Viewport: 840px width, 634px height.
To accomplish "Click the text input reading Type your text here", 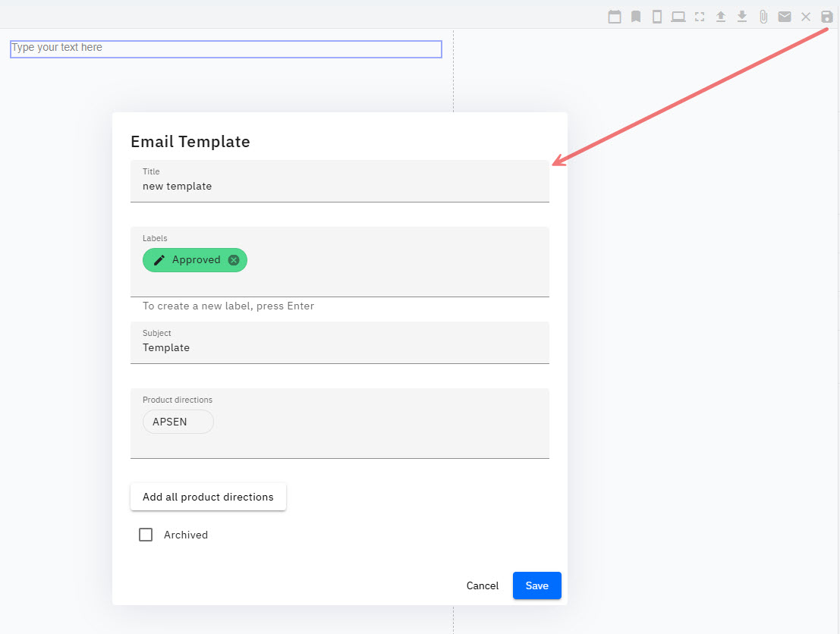I will [225, 49].
